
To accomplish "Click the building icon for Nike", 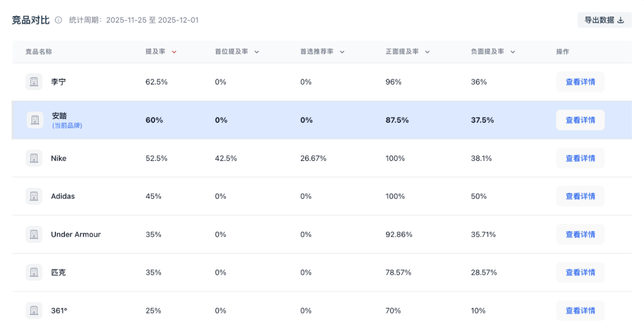I will [x=34, y=158].
